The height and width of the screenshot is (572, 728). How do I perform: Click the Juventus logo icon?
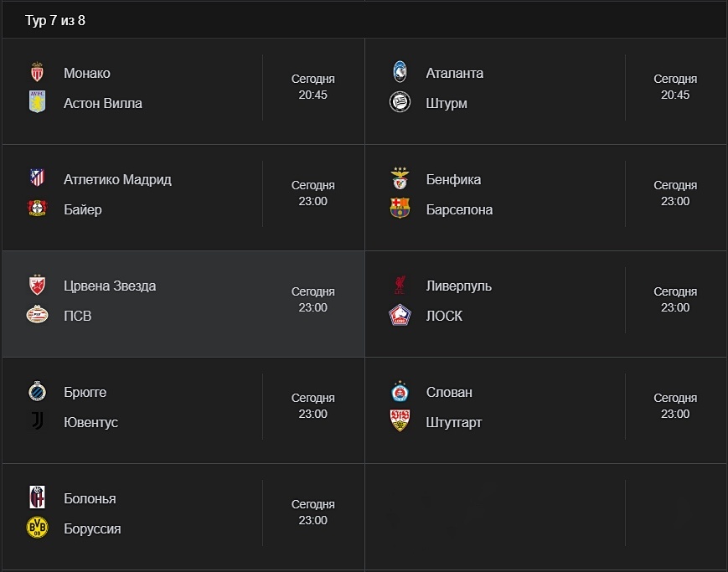[37, 422]
